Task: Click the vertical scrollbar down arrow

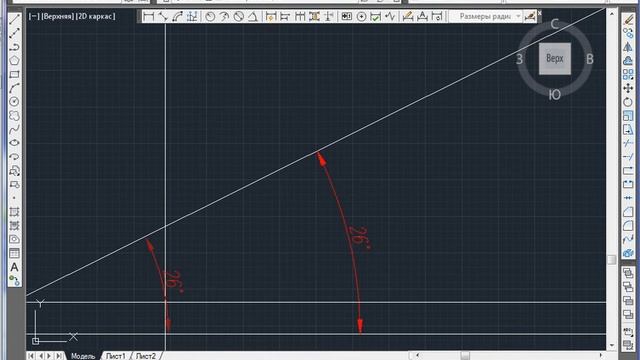Action: click(612, 345)
